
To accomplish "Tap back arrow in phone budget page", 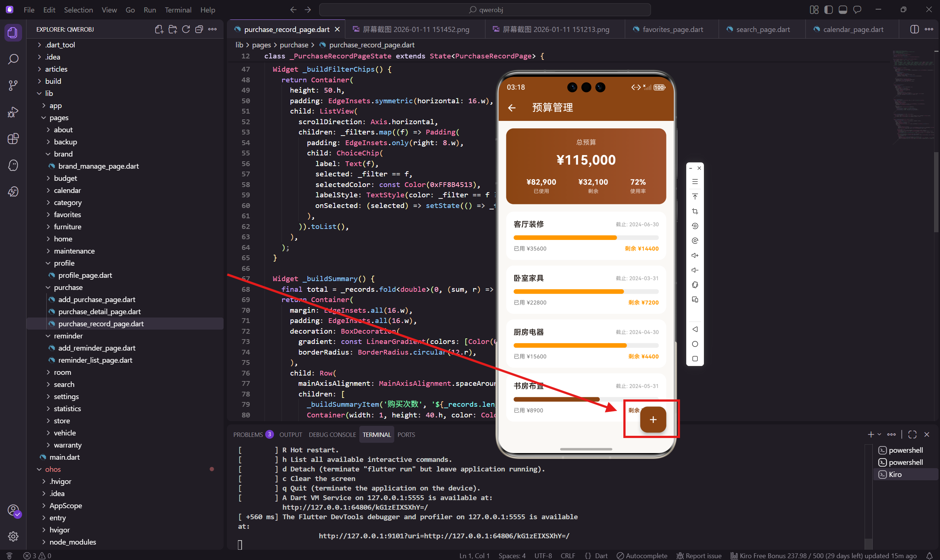I will 512,108.
